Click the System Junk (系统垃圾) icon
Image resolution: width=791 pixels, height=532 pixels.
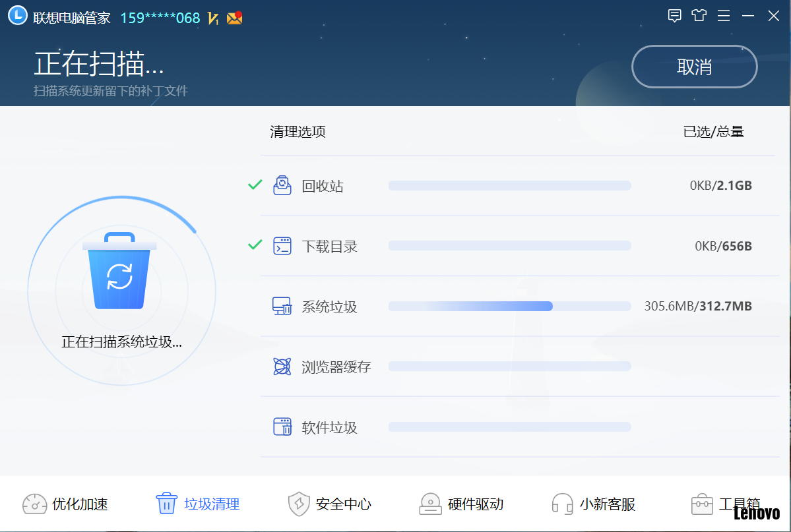pos(282,305)
